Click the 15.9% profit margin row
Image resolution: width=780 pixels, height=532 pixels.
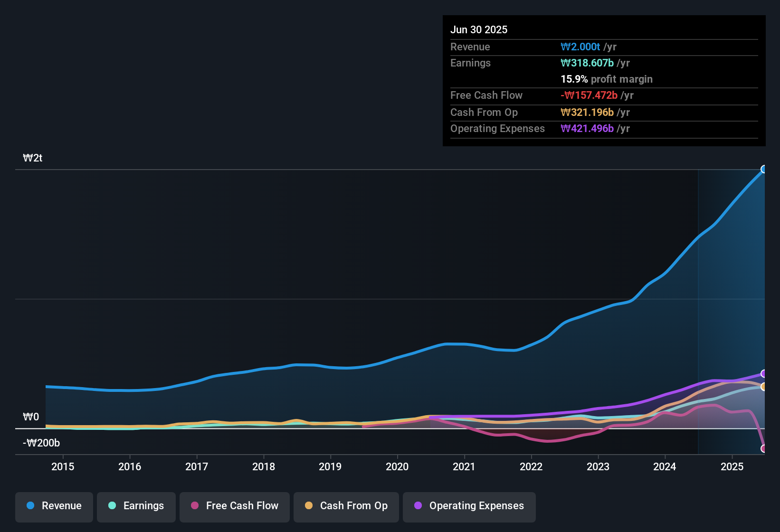[x=607, y=79]
